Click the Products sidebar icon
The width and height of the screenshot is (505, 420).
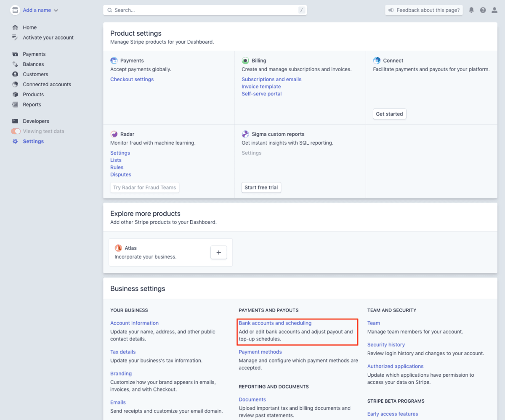15,95
